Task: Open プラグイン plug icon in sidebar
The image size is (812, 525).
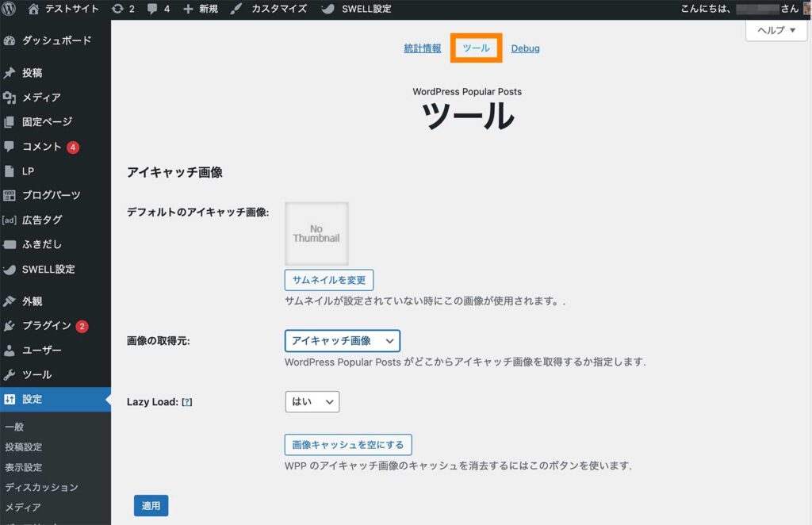Action: coord(10,326)
